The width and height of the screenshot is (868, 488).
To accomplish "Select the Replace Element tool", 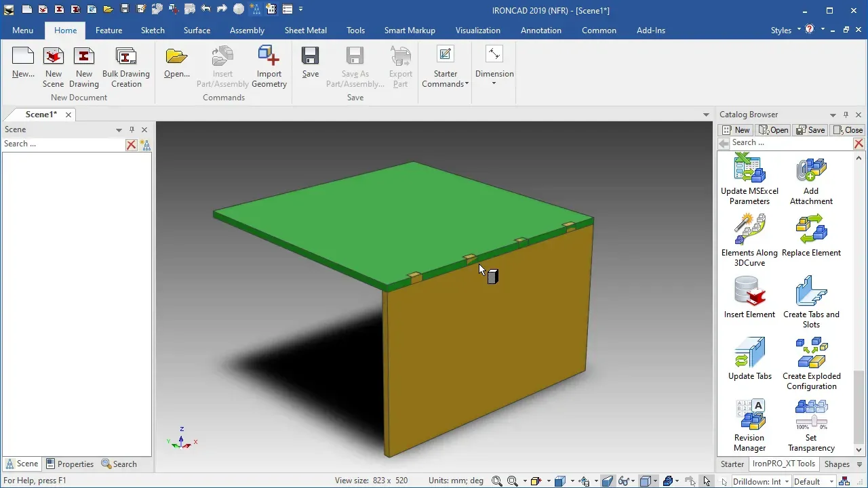I will (811, 236).
